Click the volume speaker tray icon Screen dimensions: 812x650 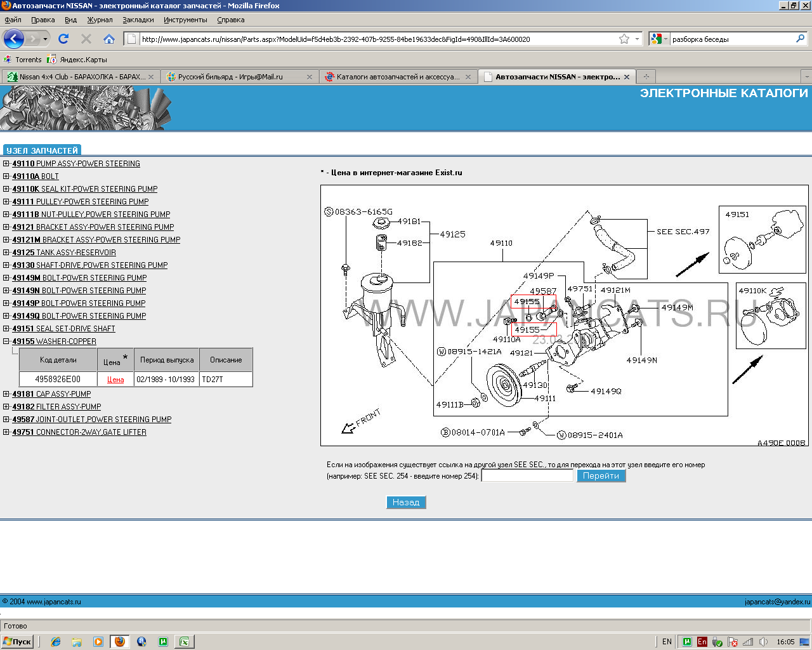tap(763, 642)
